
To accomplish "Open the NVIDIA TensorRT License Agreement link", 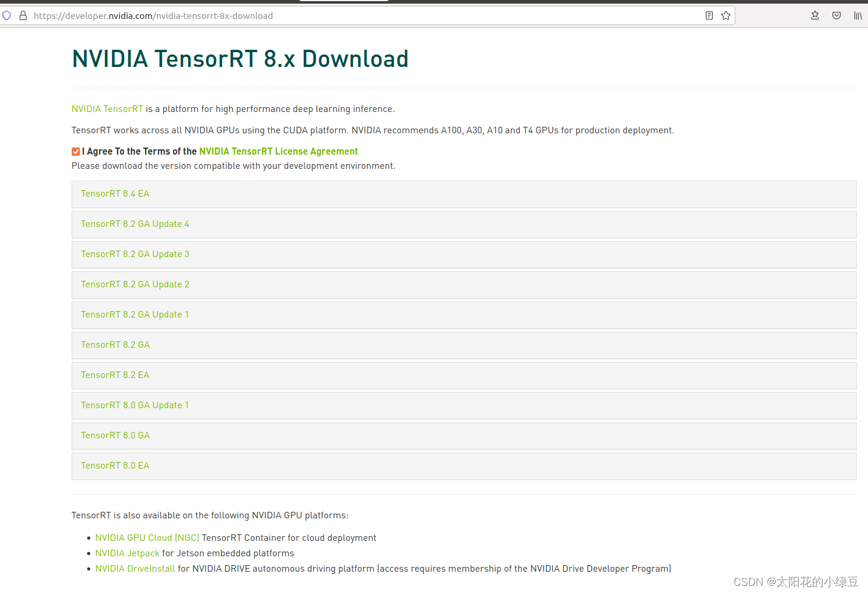I will tap(278, 152).
